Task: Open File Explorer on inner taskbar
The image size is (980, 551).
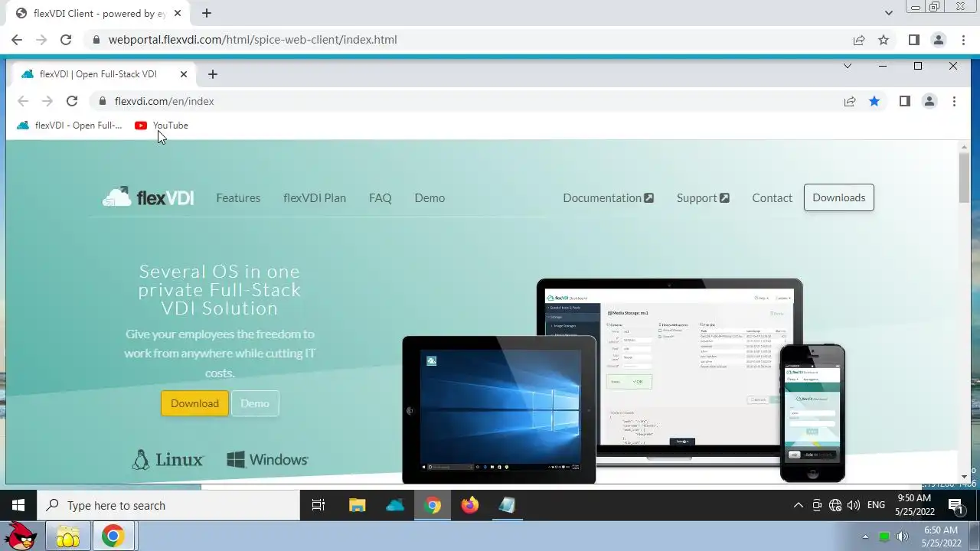Action: point(357,505)
